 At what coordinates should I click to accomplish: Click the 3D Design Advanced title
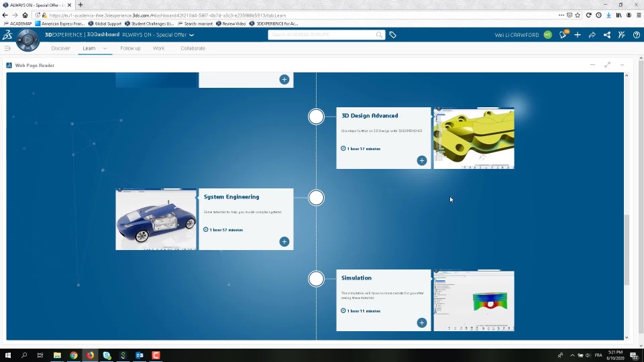coord(370,116)
